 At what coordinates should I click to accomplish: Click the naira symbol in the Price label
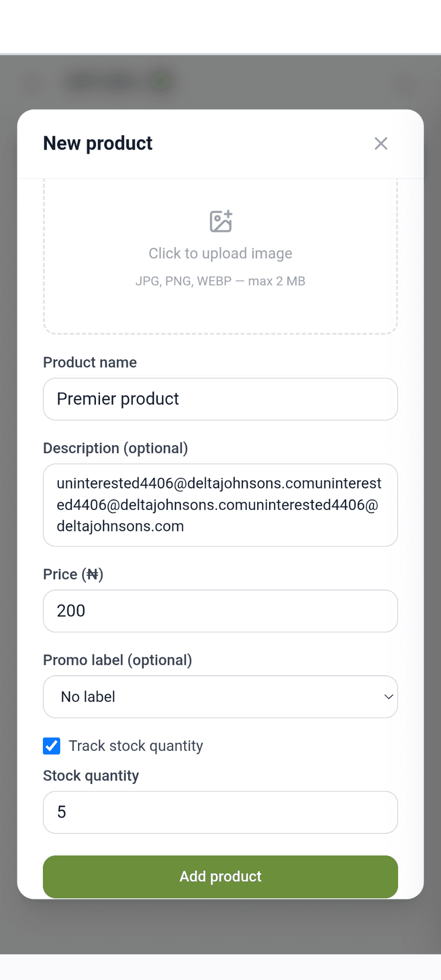tap(92, 574)
